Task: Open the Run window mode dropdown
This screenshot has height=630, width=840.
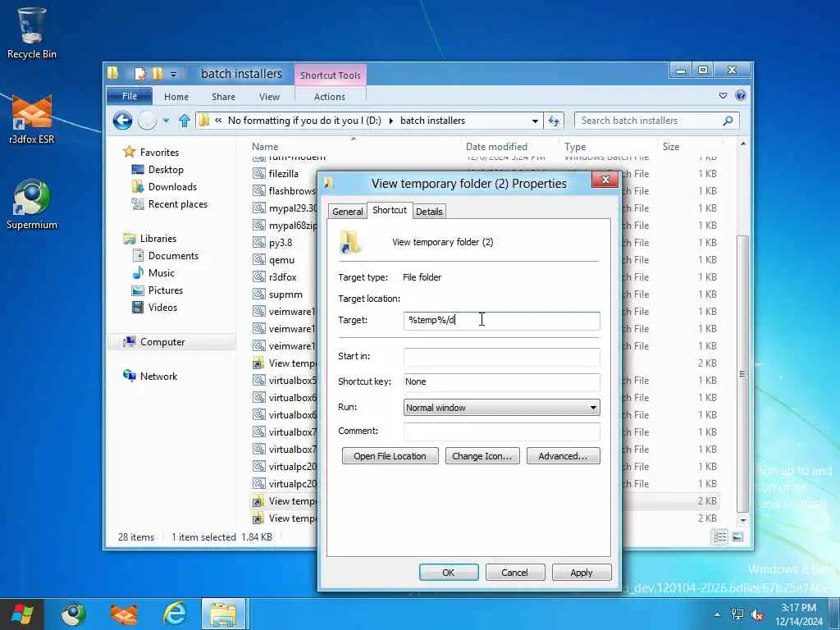Action: click(x=501, y=408)
